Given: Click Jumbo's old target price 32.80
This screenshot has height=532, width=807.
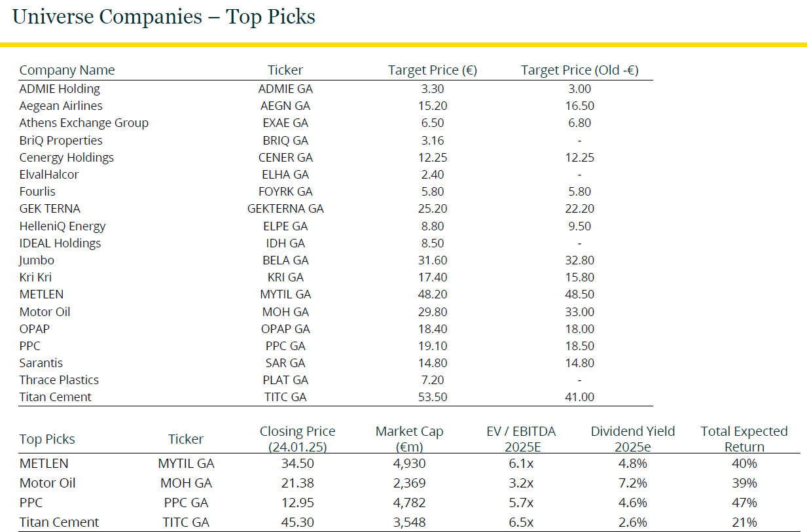Looking at the screenshot, I should [x=579, y=260].
